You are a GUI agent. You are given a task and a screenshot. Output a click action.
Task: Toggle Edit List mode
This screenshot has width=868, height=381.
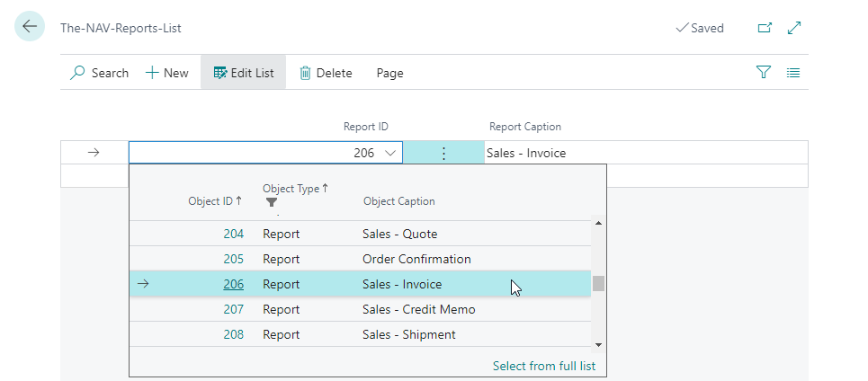244,73
